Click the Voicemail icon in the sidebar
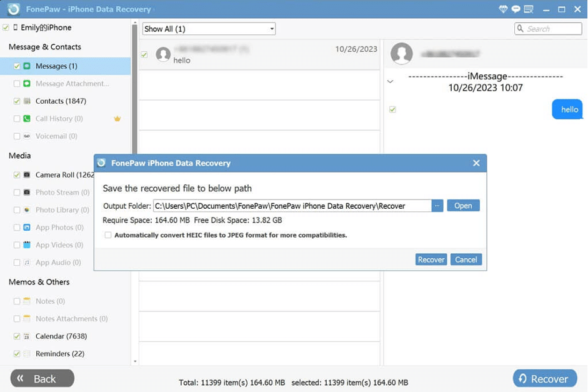The width and height of the screenshot is (588, 392). [26, 136]
